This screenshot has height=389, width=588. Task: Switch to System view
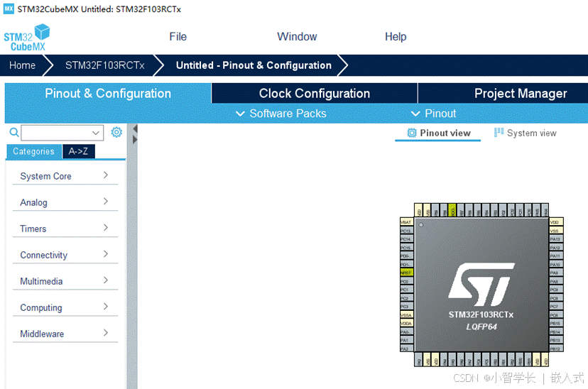point(525,133)
